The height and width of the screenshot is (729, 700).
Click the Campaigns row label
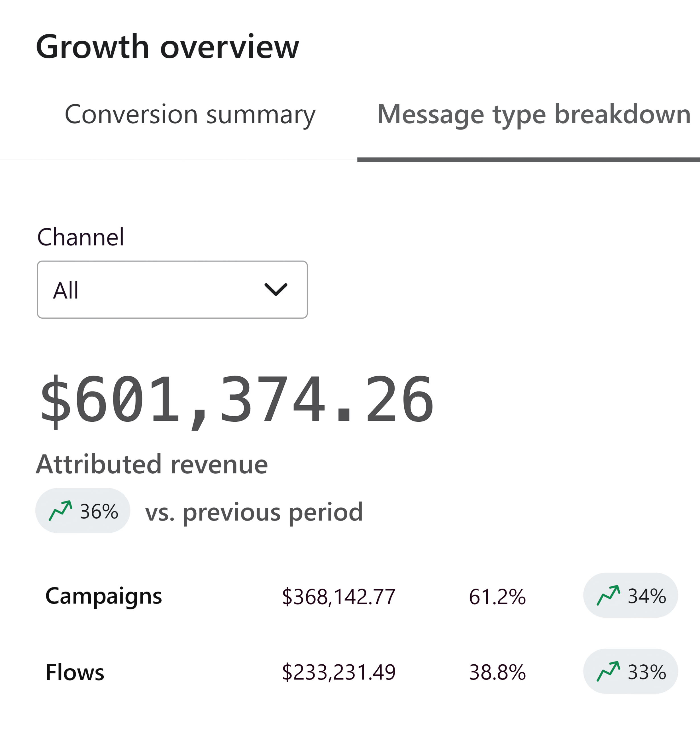[103, 596]
